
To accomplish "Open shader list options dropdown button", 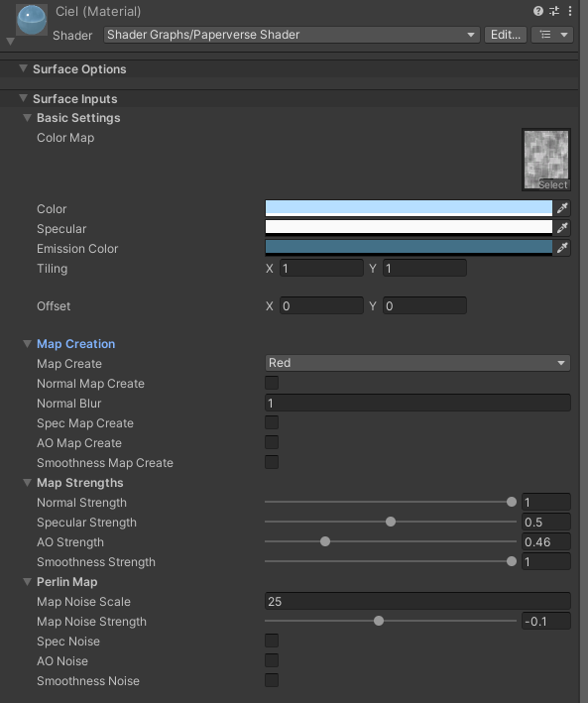I will [x=552, y=35].
